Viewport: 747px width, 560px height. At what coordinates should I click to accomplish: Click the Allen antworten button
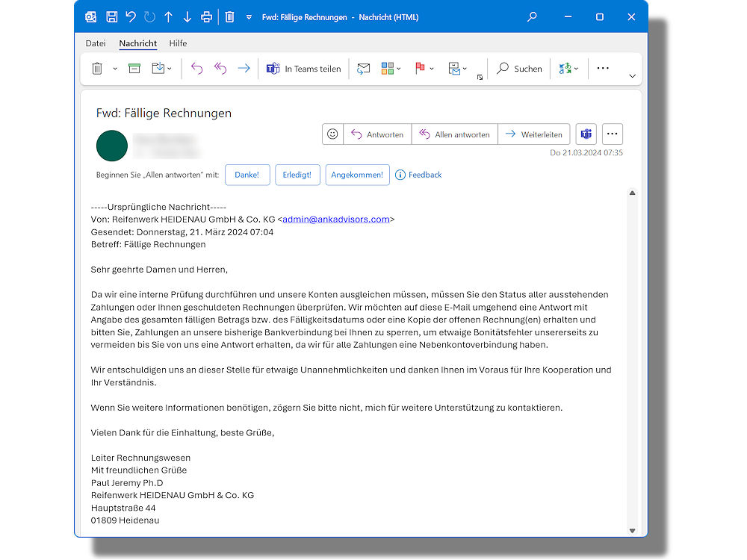[x=455, y=134]
